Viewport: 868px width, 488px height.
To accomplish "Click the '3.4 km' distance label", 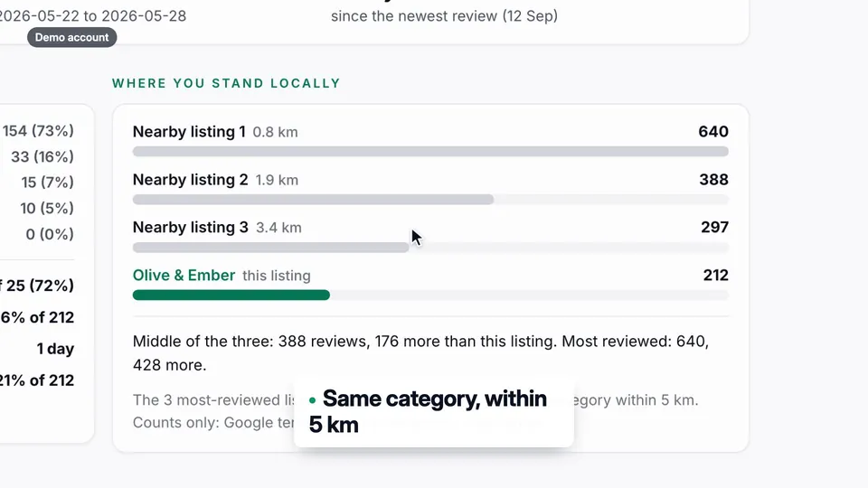I will (278, 228).
